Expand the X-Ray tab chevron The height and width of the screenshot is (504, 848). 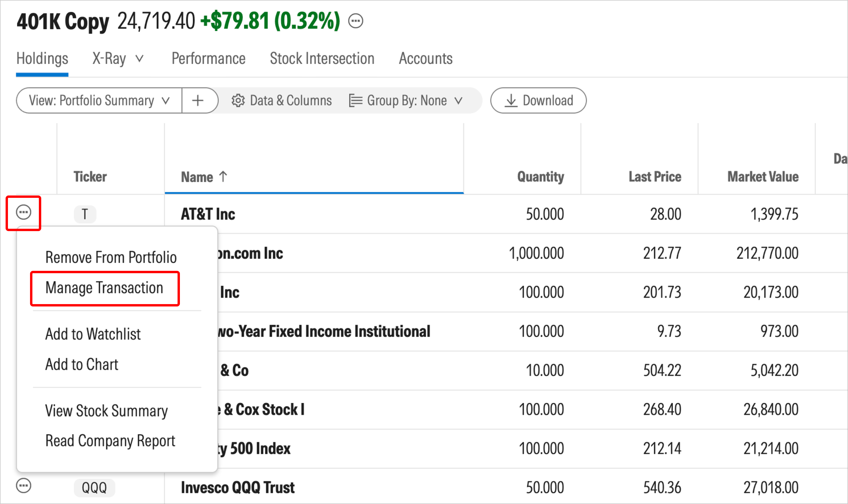(139, 59)
